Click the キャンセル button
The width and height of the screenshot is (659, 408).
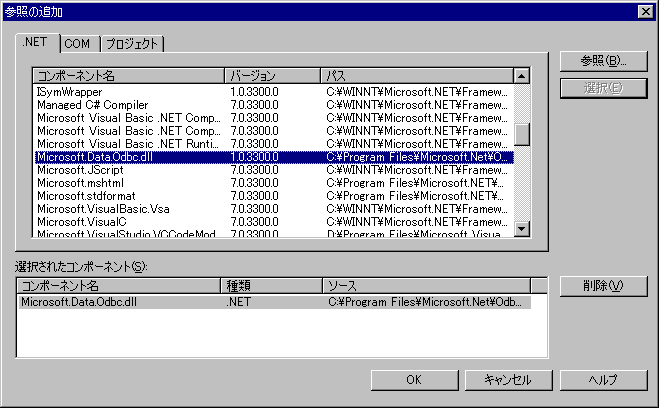click(507, 380)
